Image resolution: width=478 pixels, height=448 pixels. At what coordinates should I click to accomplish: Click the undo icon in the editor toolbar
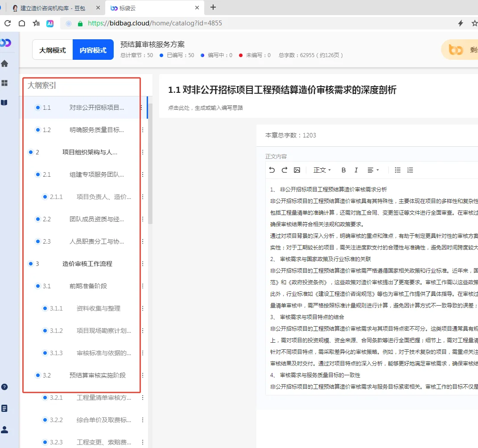(x=273, y=170)
